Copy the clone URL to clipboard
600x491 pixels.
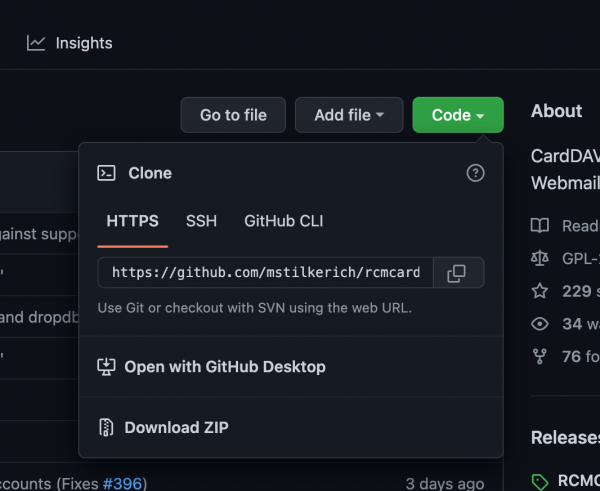[458, 272]
